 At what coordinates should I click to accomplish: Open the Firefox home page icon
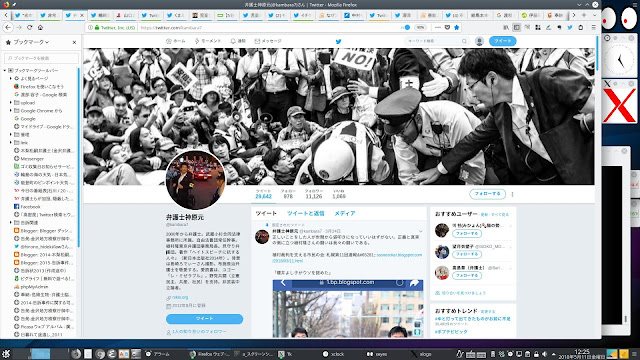pyautogui.click(x=40, y=27)
